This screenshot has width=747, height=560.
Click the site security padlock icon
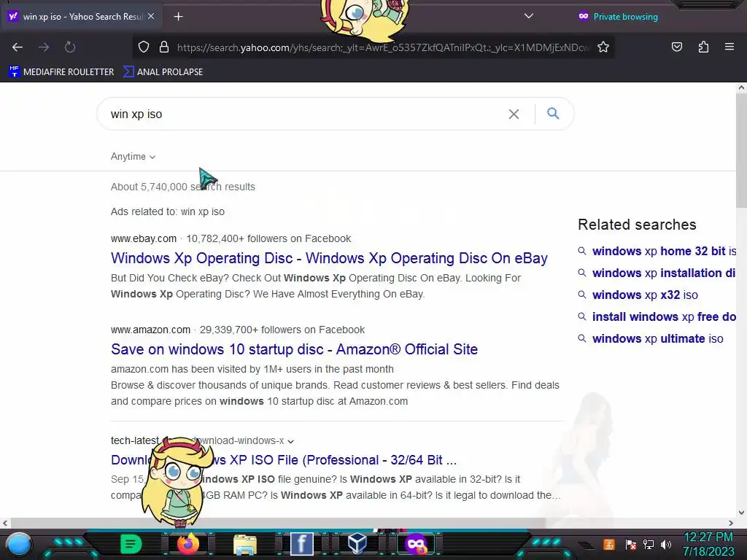164,47
